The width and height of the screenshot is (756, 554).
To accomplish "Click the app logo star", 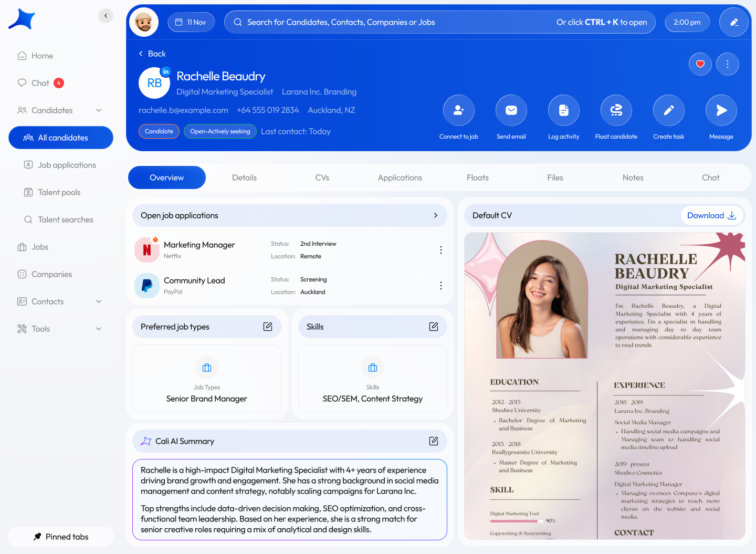I will (22, 19).
